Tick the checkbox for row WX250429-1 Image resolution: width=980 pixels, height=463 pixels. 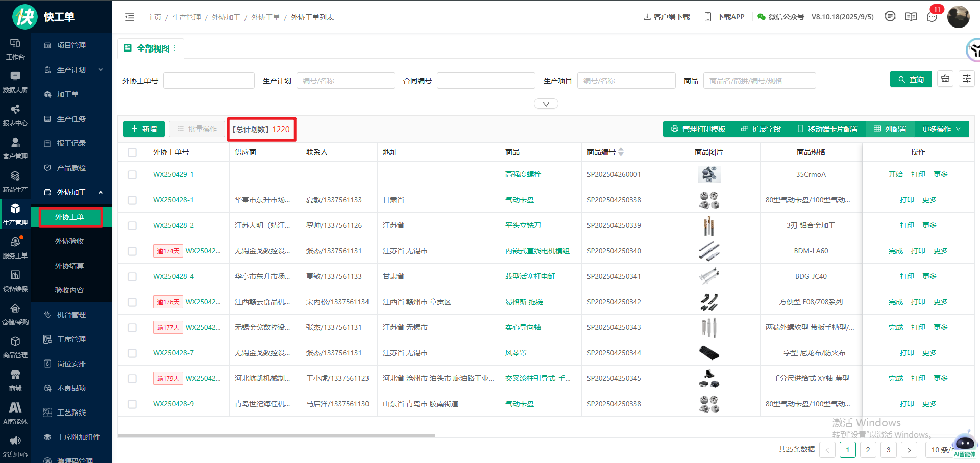(x=132, y=175)
